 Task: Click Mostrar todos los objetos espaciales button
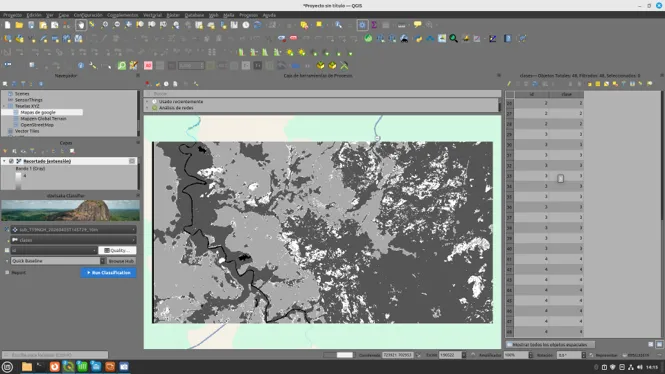[550, 344]
